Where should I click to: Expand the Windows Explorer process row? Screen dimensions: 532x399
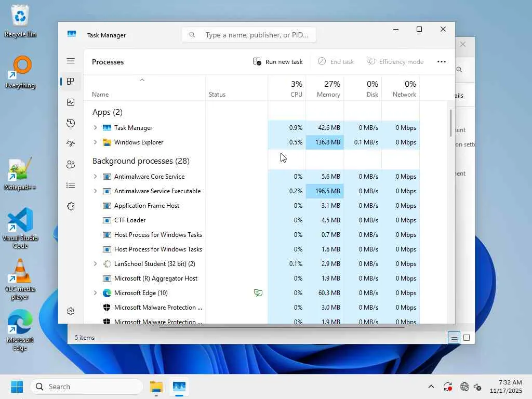pyautogui.click(x=96, y=142)
